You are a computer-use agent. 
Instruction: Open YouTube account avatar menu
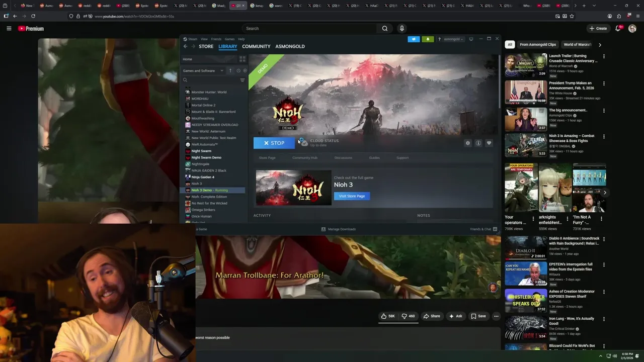(632, 29)
